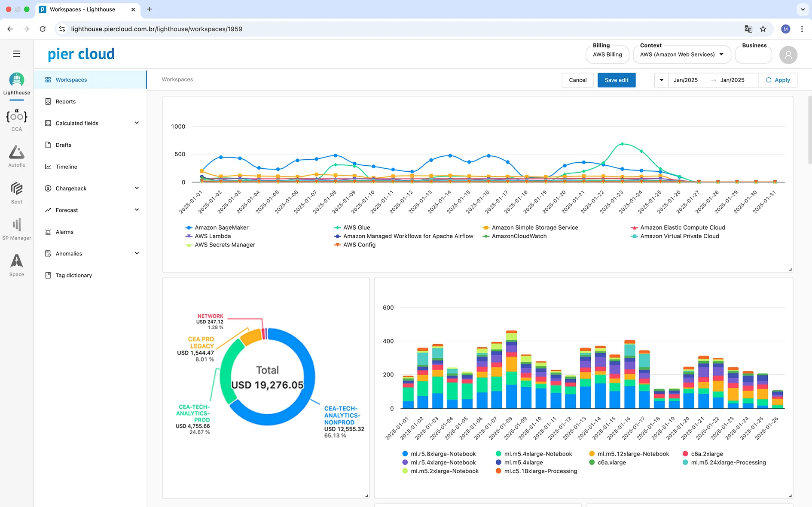The height and width of the screenshot is (507, 812).
Task: Click the Jan/2025 start date field
Action: pyautogui.click(x=686, y=80)
